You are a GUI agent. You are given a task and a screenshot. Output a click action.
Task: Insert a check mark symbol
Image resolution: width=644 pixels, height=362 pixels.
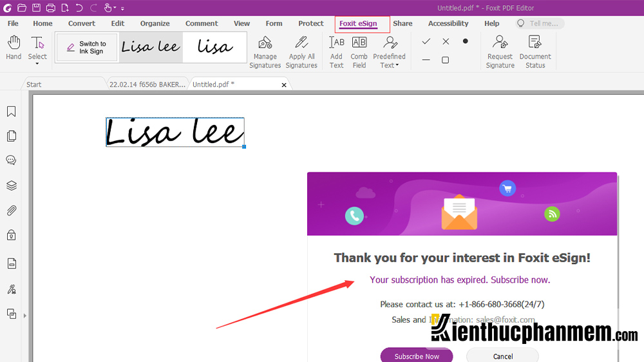tap(426, 41)
